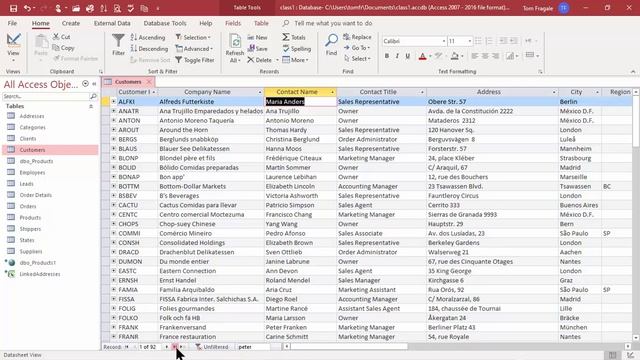Click the Unfiltered status button
Screen dimensions: 640x360
click(x=212, y=347)
